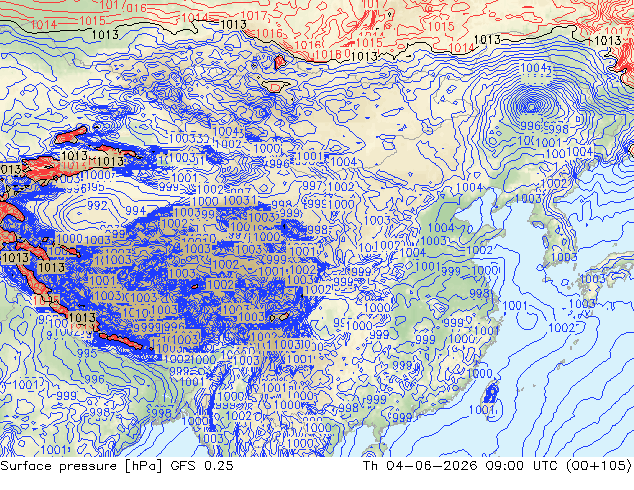This screenshot has height=490, width=634.
Task: Click the 'Surface pressure [hPa] GFS 0.25' caption
Action: coord(117,466)
